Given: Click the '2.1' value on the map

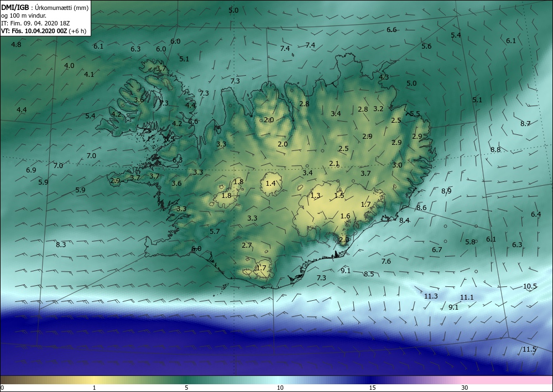Looking at the screenshot, I should pos(334,164).
